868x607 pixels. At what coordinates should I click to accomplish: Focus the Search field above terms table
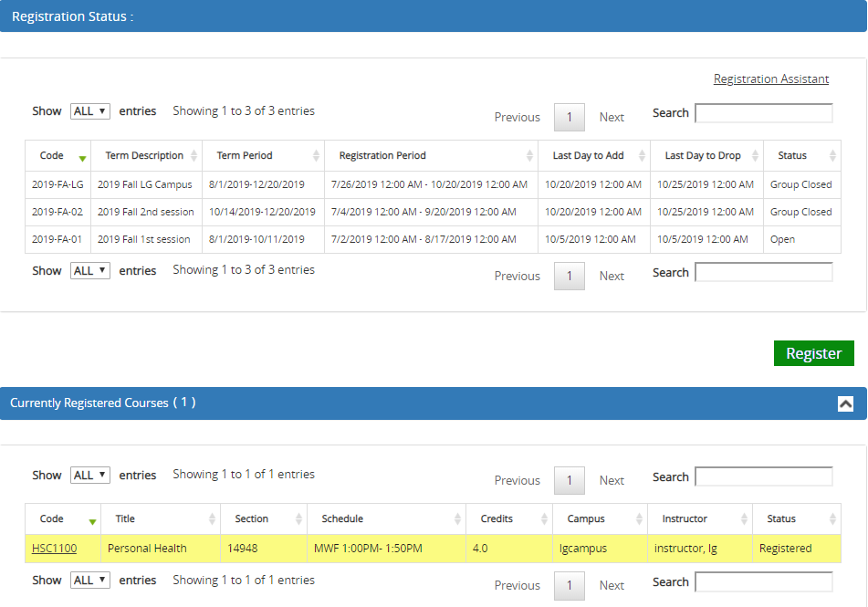pyautogui.click(x=763, y=113)
